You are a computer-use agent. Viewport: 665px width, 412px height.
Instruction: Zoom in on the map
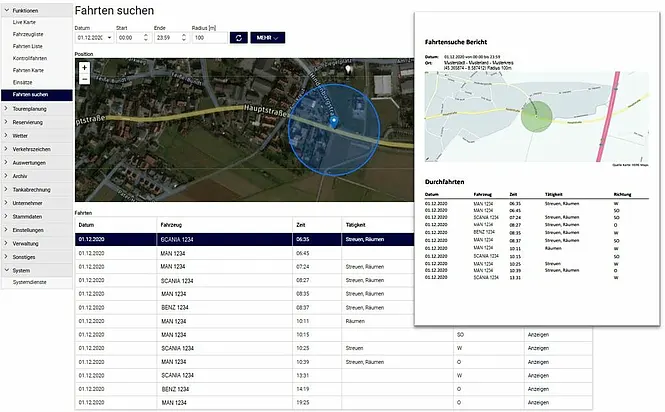(x=84, y=67)
